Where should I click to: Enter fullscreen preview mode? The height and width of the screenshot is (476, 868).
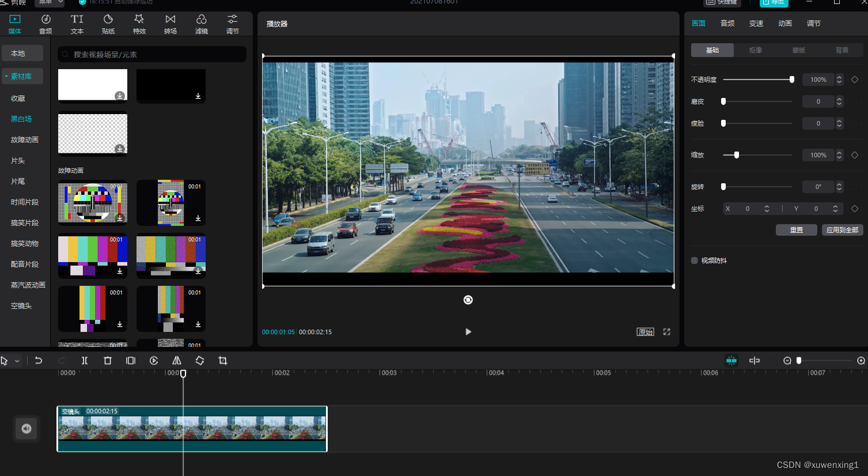point(667,332)
